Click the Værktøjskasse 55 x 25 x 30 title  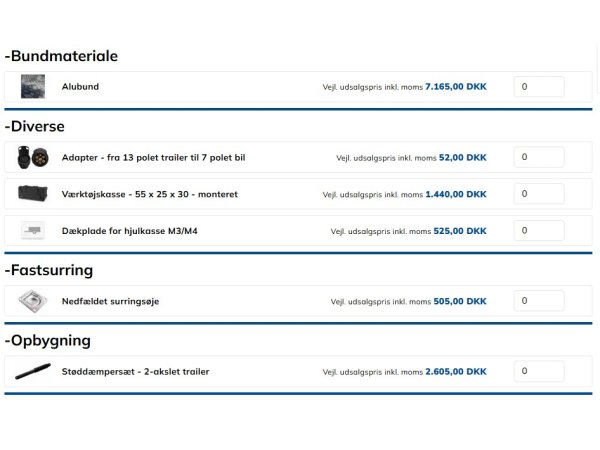[149, 194]
